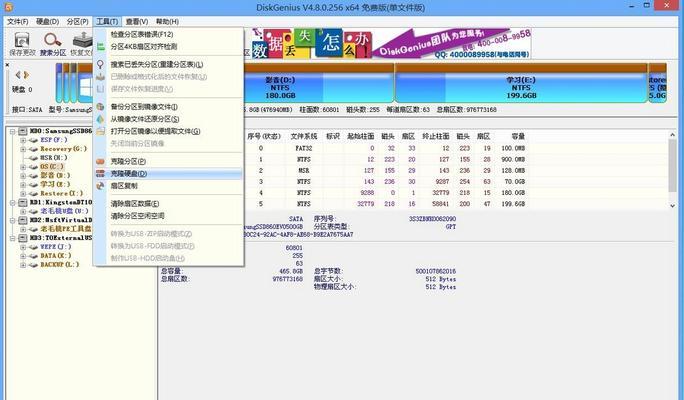The width and height of the screenshot is (684, 400).
Task: Click the DiskGenius app icon in the title bar
Action: tap(8, 7)
